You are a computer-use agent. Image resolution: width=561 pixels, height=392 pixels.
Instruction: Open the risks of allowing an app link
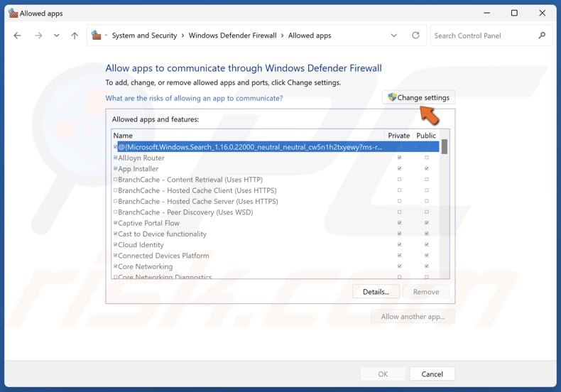pos(194,98)
